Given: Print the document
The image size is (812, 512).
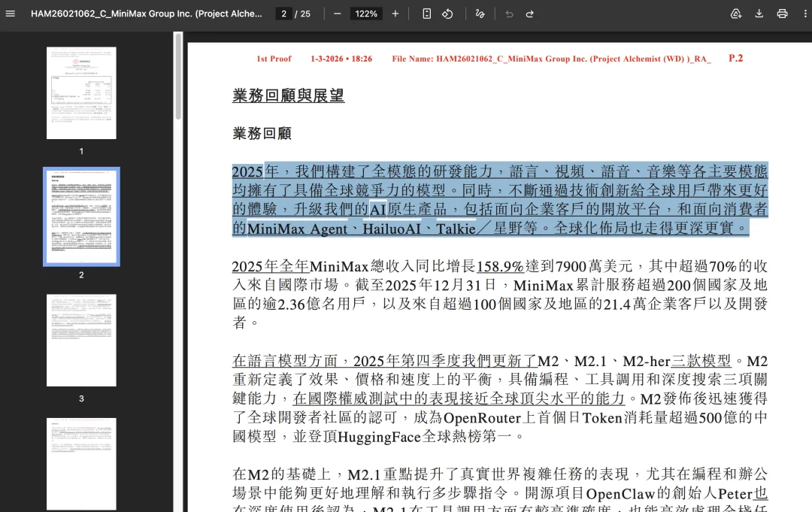Looking at the screenshot, I should [783, 13].
